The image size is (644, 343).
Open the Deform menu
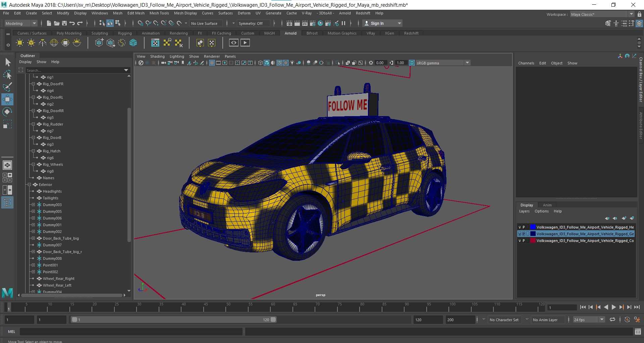coord(244,13)
